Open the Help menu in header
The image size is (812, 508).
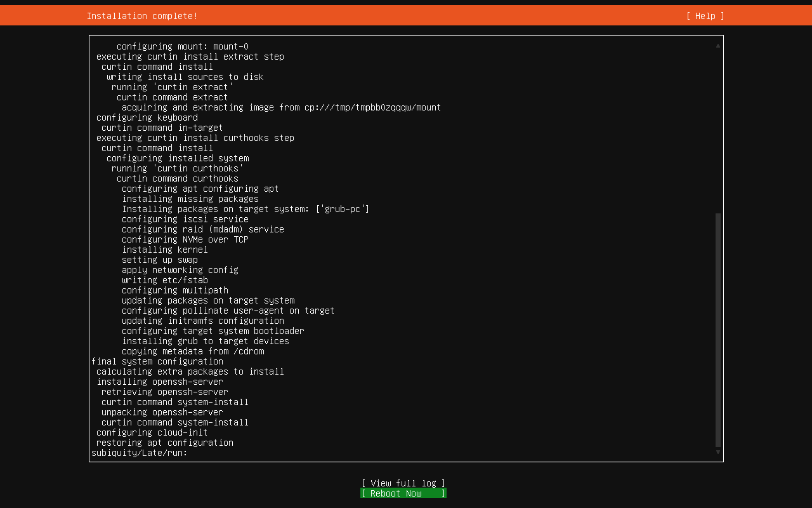pos(705,16)
